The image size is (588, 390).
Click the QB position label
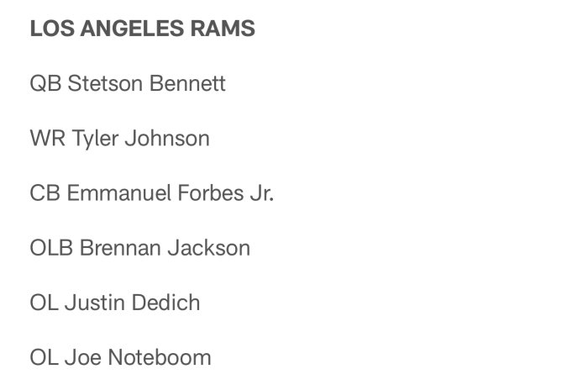pyautogui.click(x=45, y=83)
